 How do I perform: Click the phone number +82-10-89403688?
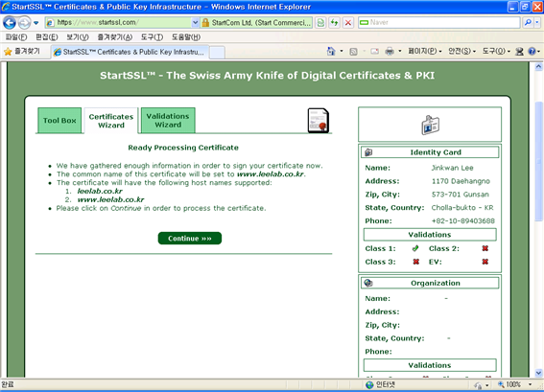463,221
